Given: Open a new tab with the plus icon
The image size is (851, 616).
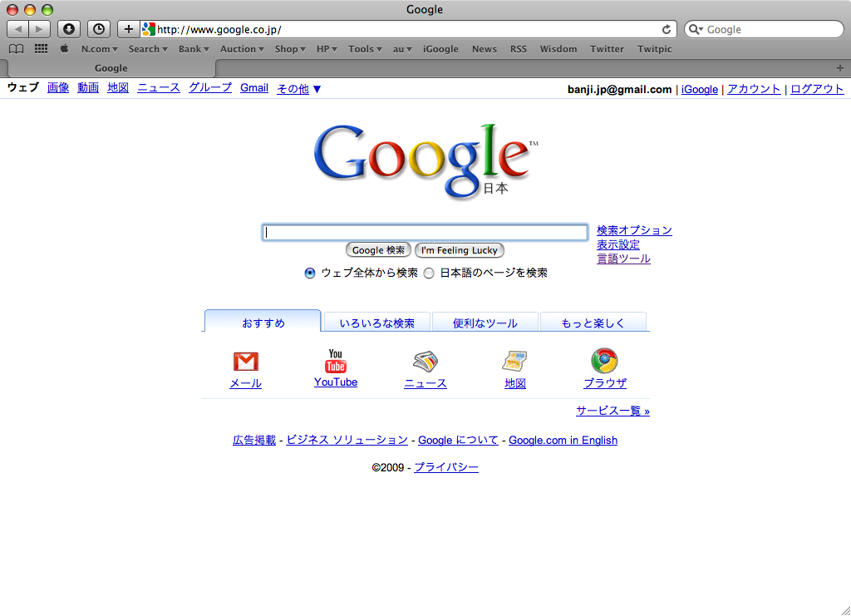Looking at the screenshot, I should pyautogui.click(x=840, y=68).
